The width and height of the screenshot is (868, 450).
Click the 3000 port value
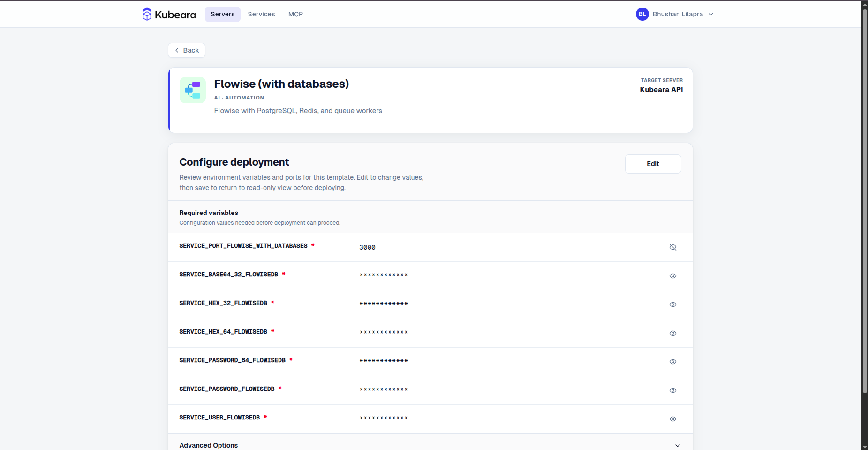367,247
